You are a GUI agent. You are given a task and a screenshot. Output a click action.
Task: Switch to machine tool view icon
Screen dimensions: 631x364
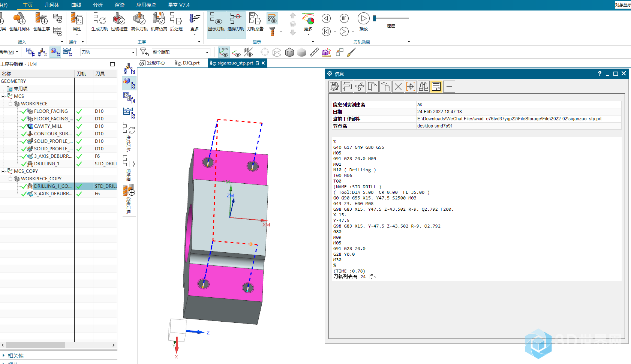pos(43,52)
